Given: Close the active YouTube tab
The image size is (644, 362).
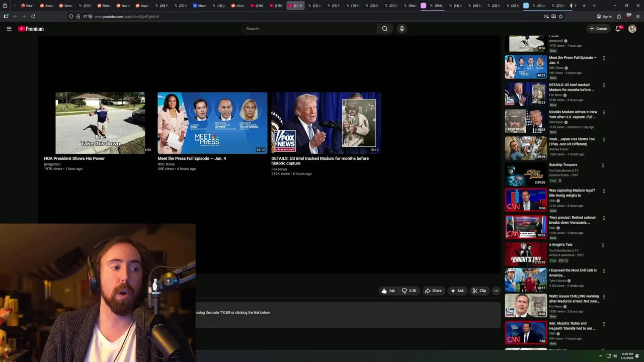Looking at the screenshot, I should (x=301, y=6).
